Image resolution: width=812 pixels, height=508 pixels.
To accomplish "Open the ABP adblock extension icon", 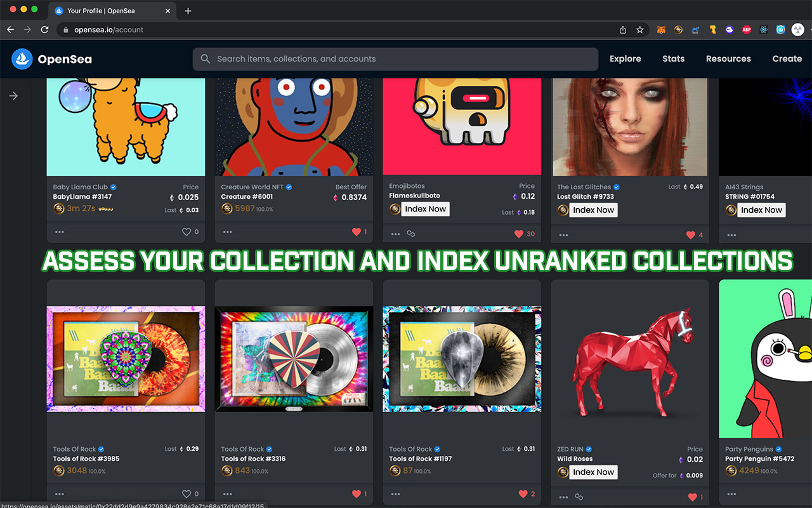I will pos(747,30).
